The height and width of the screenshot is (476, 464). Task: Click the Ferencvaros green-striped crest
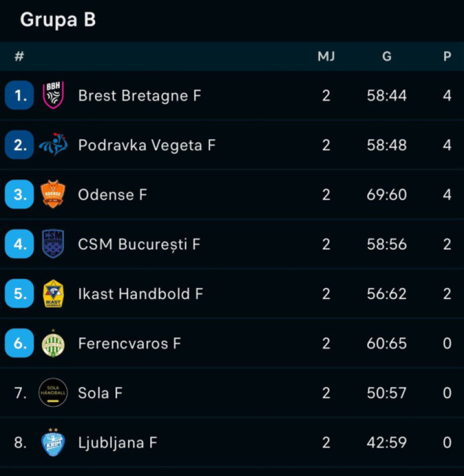click(53, 343)
